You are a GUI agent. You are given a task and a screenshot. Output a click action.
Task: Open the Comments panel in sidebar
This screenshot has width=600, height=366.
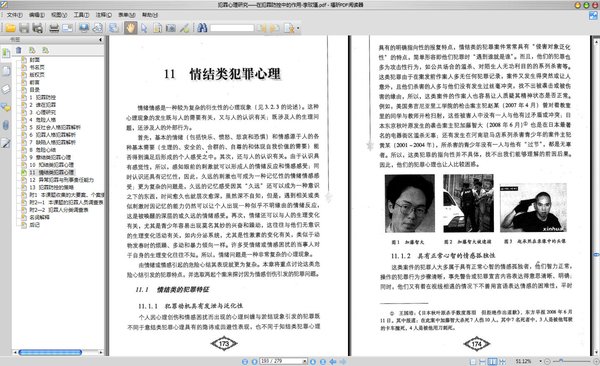tap(6, 107)
